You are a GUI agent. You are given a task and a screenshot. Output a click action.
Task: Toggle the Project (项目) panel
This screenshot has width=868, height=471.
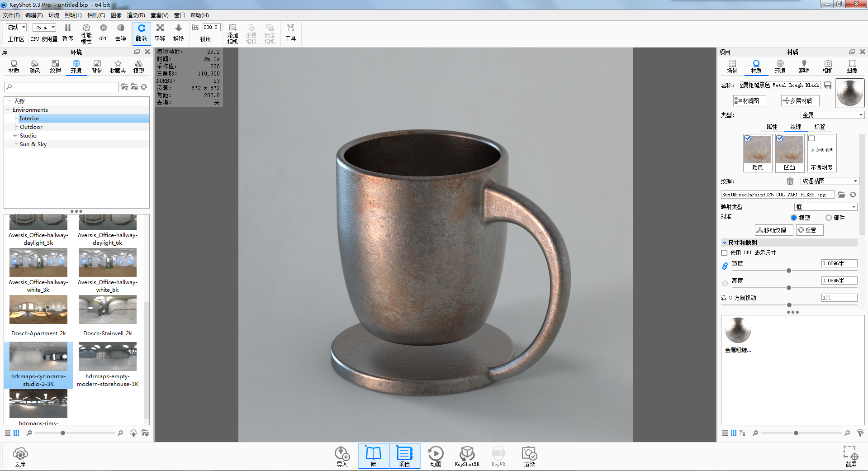404,457
